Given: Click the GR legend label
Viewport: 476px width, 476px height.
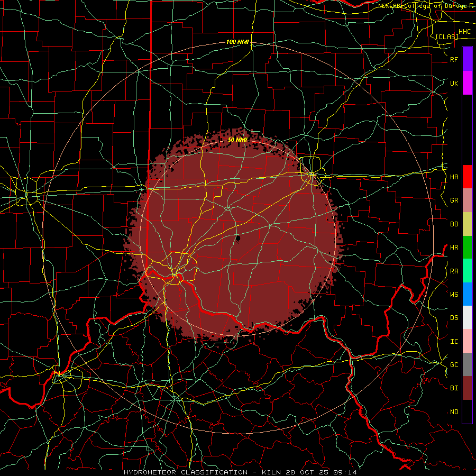Looking at the screenshot, I should tap(454, 200).
